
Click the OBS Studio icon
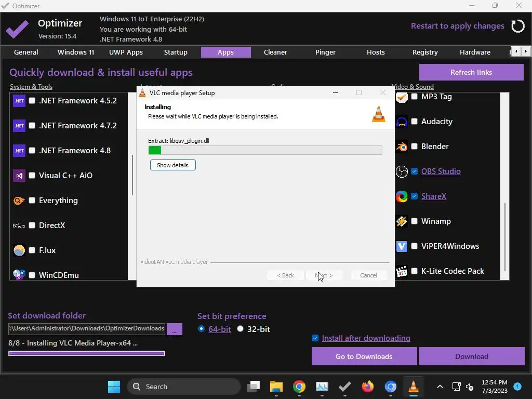tap(402, 171)
